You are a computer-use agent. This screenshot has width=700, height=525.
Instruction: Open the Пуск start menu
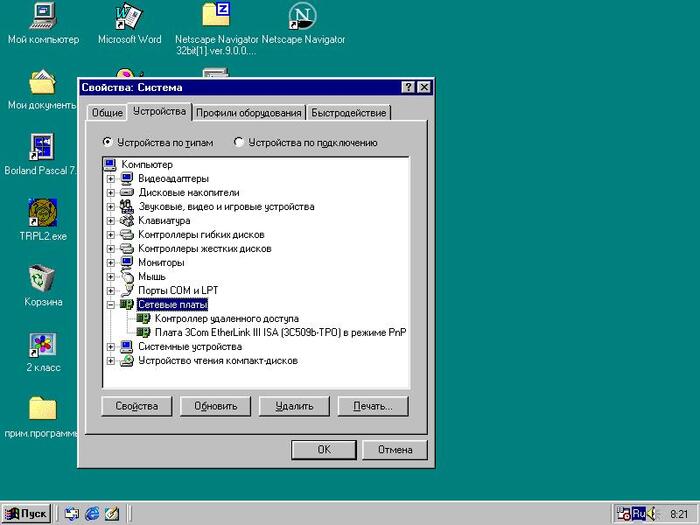coord(26,514)
